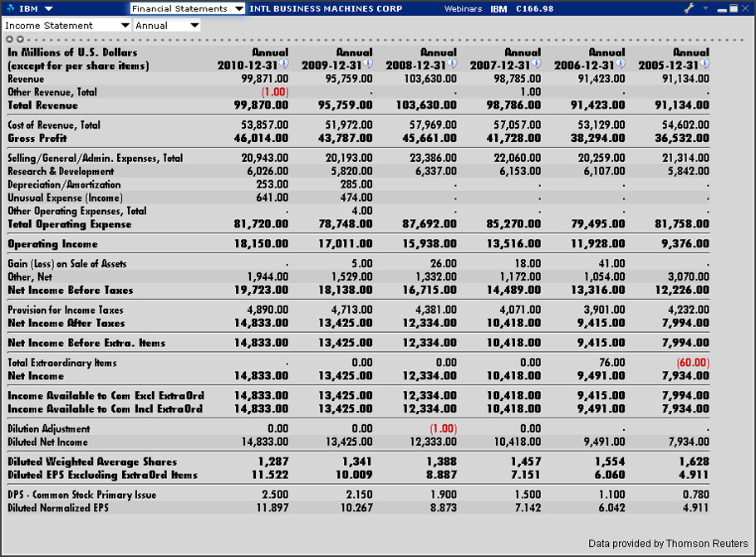756x557 pixels.
Task: Click the IBM app icon in title bar
Action: pos(10,8)
